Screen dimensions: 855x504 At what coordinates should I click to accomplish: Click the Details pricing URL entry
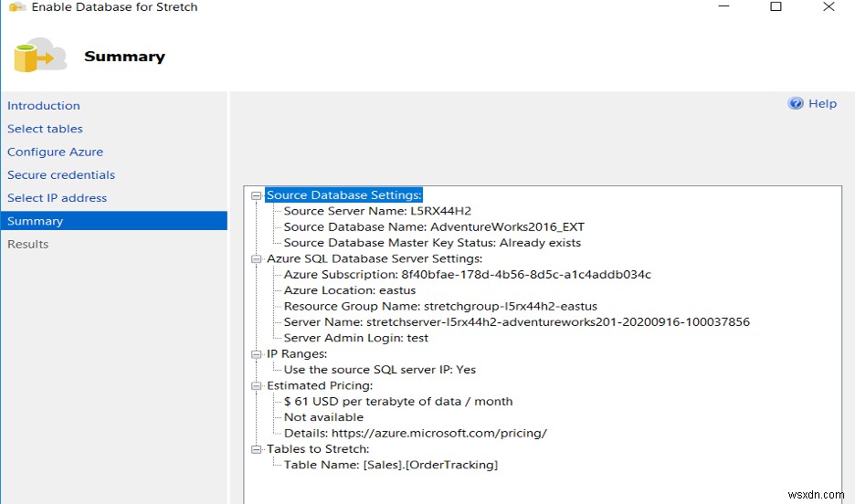pyautogui.click(x=415, y=434)
